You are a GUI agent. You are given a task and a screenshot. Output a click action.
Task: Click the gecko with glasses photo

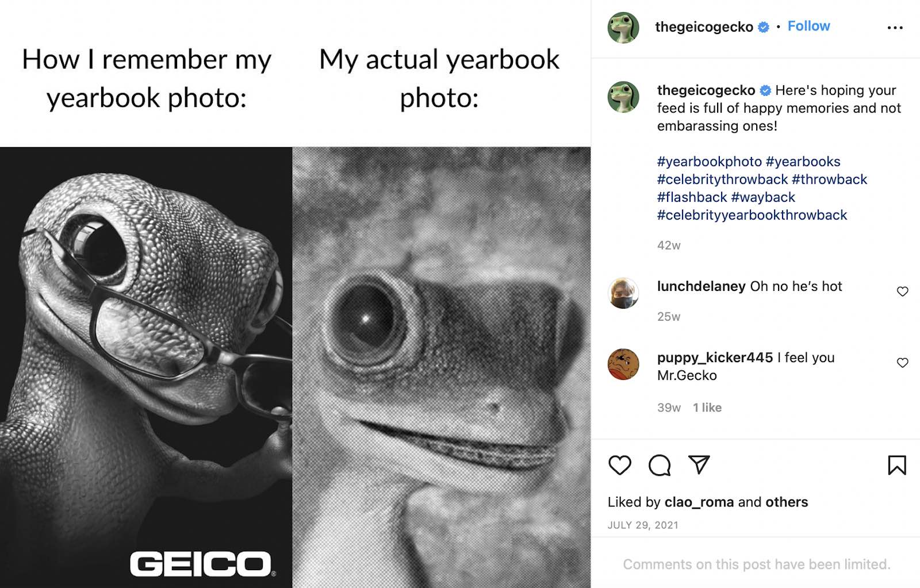146,367
